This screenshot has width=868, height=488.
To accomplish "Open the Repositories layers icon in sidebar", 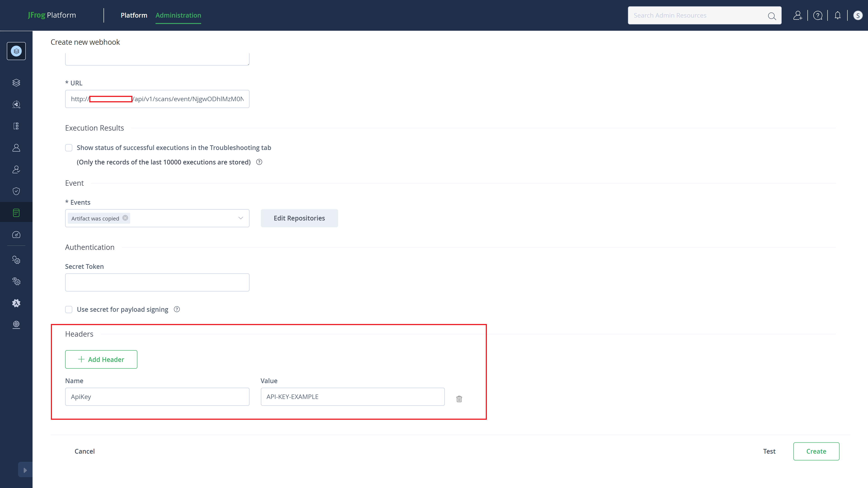I will pos(16,82).
